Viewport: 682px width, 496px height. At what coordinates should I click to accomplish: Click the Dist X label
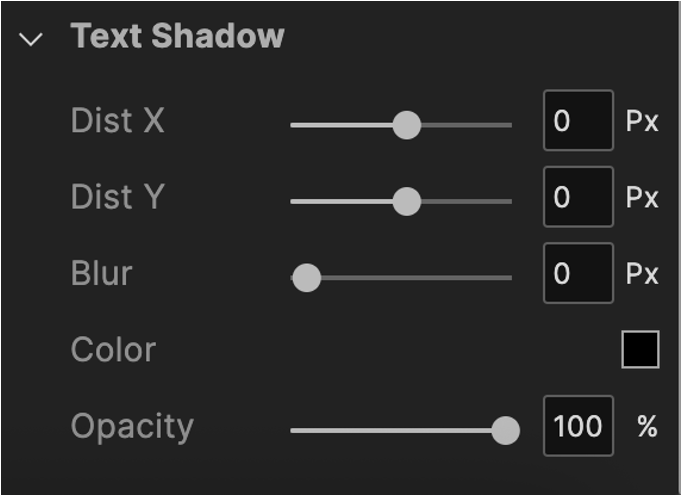118,121
